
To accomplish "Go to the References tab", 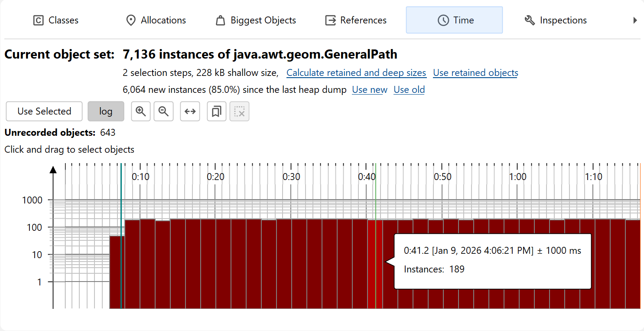I will coord(356,20).
